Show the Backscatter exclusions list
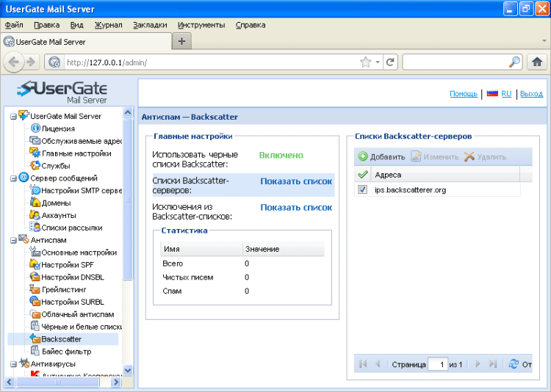551x392 pixels. tap(296, 208)
